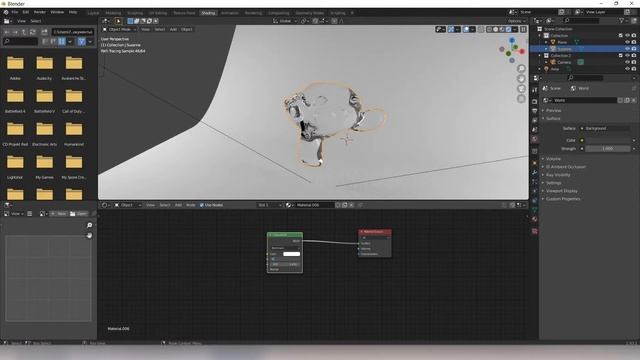Viewport: 640px width, 360px height.
Task: Hide Plane object in viewport via eye
Action: coord(627,42)
